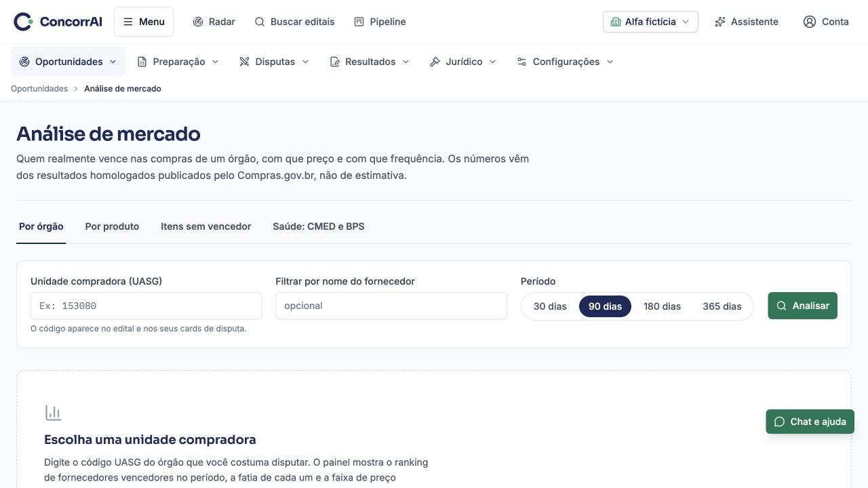Click the gavel icon on Jurídico
The image size is (868, 488).
tap(435, 62)
